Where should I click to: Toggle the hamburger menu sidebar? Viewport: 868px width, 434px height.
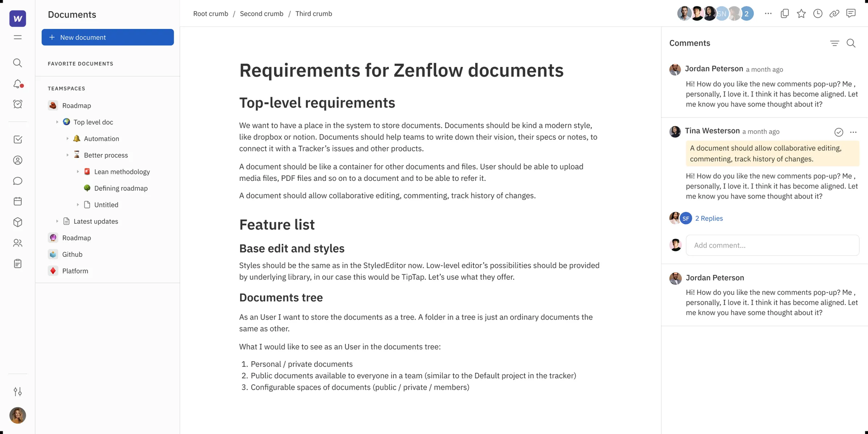(18, 37)
